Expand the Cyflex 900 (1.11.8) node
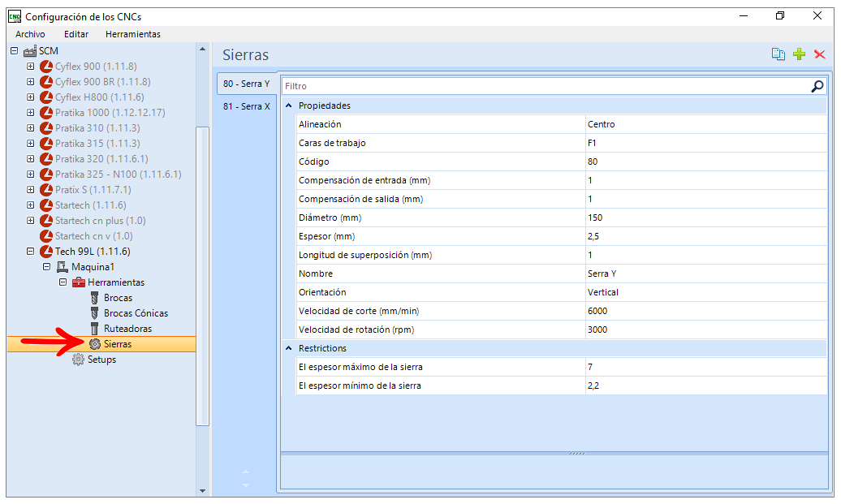 point(31,67)
